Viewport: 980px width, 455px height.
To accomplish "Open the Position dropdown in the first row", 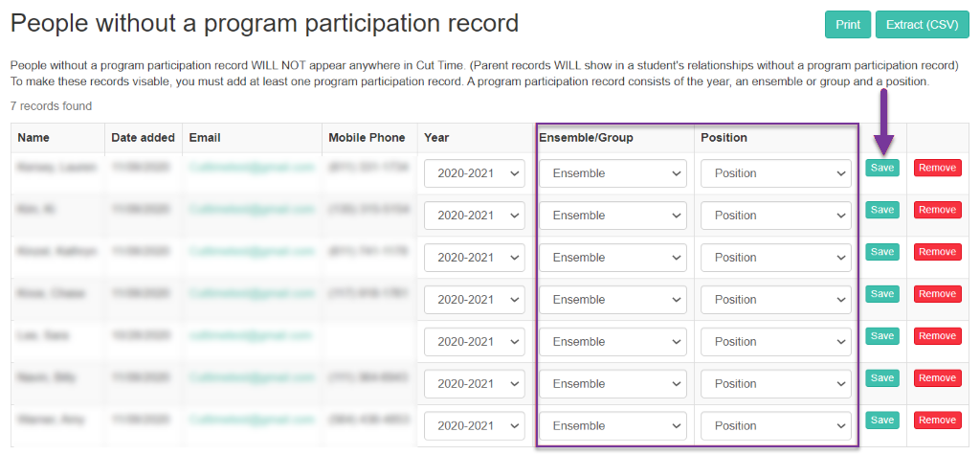I will 775,173.
